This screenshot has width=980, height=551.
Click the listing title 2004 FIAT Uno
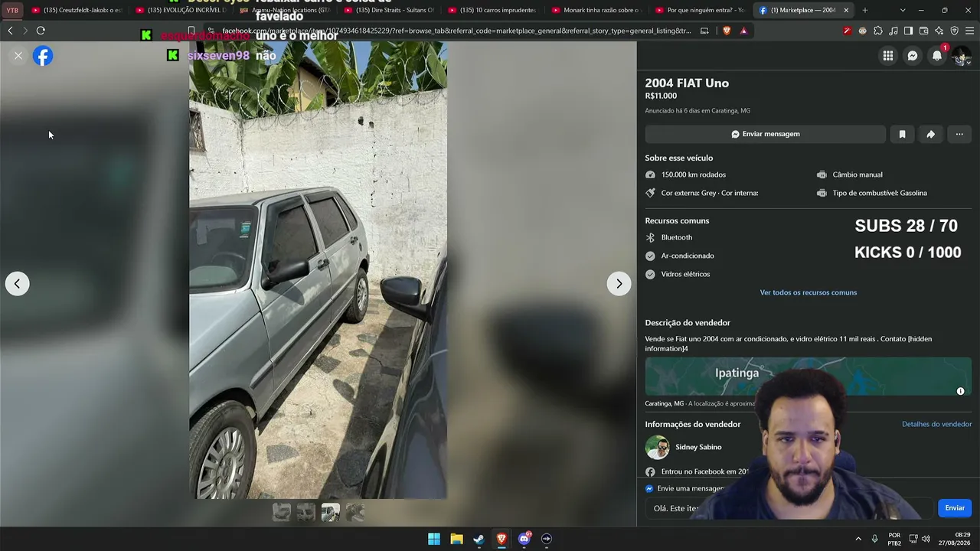pyautogui.click(x=687, y=83)
